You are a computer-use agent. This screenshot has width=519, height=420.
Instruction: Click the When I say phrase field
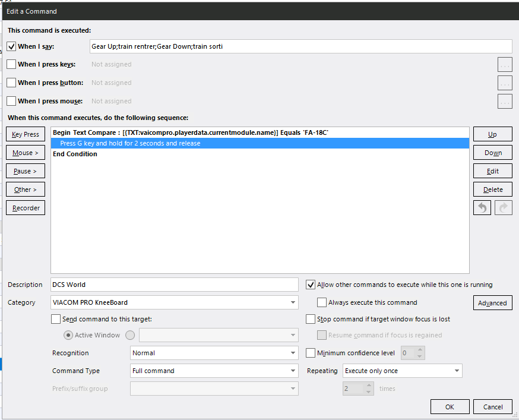pos(301,46)
